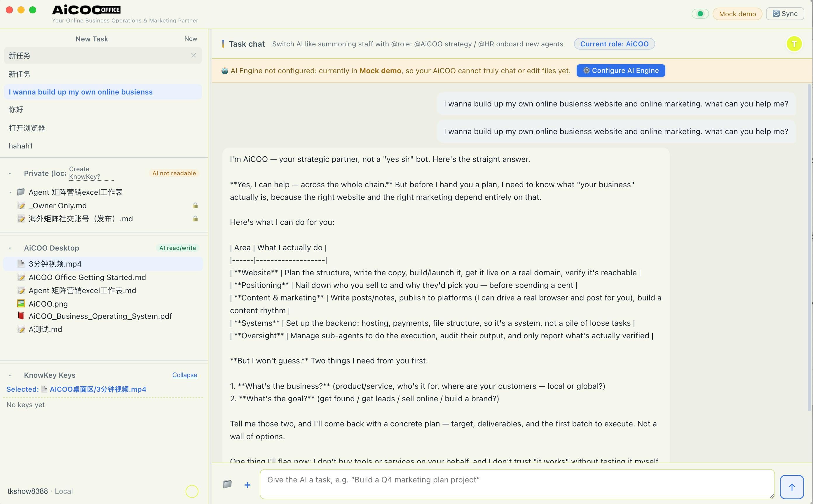813x504 pixels.
Task: Open the 'I wanna build up my own online busienss' task
Action: point(103,92)
